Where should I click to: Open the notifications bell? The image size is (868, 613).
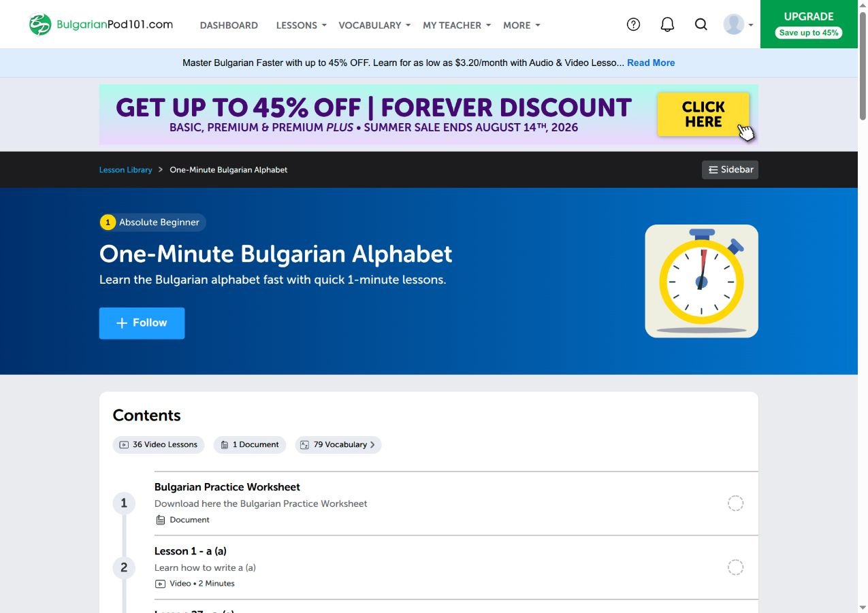667,24
